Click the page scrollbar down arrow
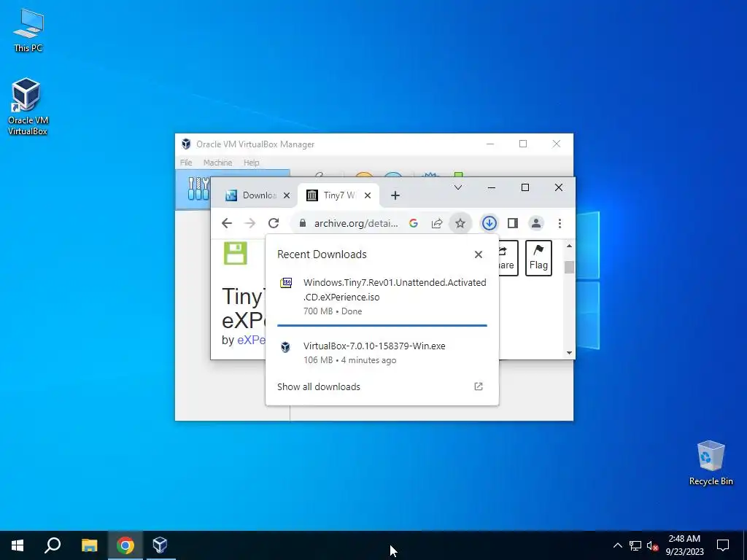Viewport: 747px width, 560px height. tap(569, 353)
